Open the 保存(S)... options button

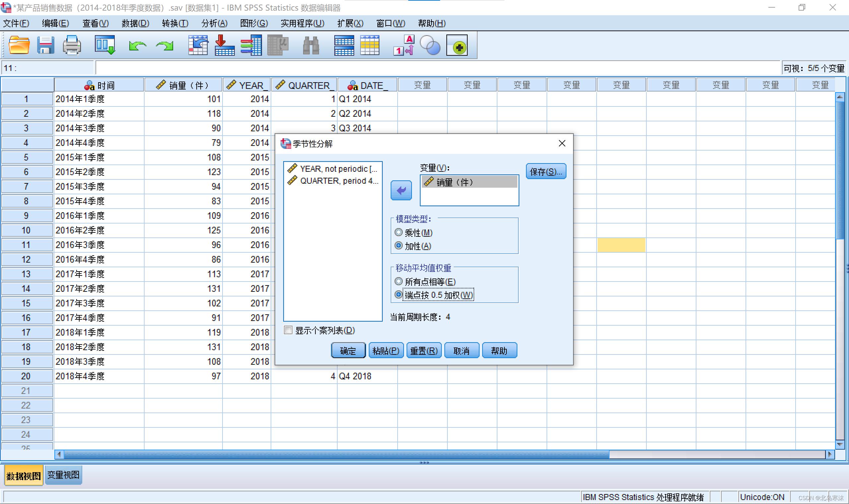click(x=546, y=171)
